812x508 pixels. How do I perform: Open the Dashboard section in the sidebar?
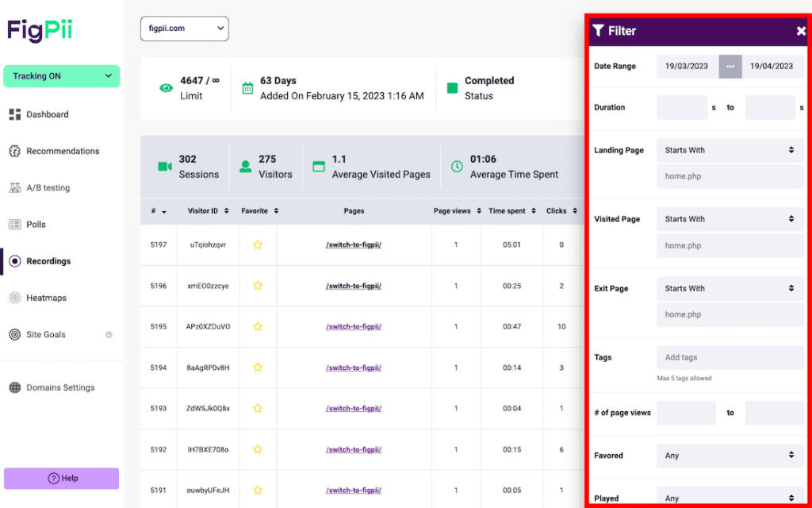pos(47,114)
